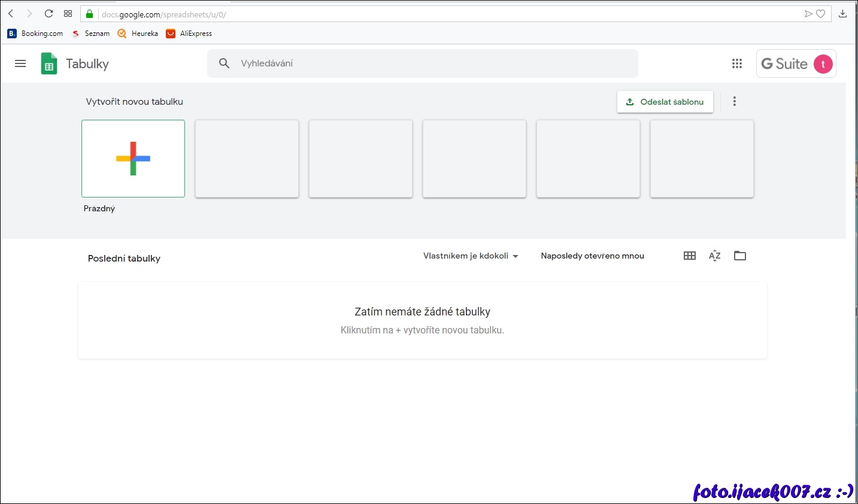Screen dimensions: 858x504
Task: Switch to grid view of spreadsheets
Action: tap(690, 256)
